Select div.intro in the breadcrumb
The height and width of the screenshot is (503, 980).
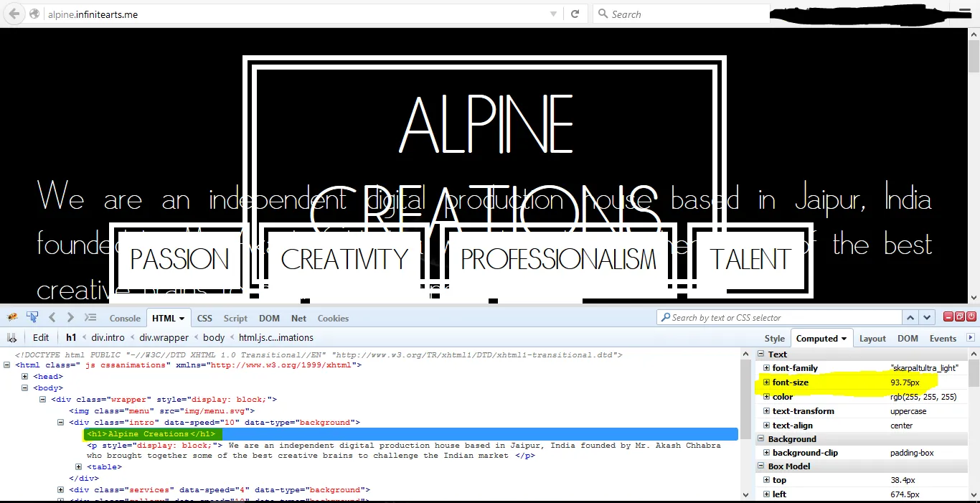[x=108, y=337]
